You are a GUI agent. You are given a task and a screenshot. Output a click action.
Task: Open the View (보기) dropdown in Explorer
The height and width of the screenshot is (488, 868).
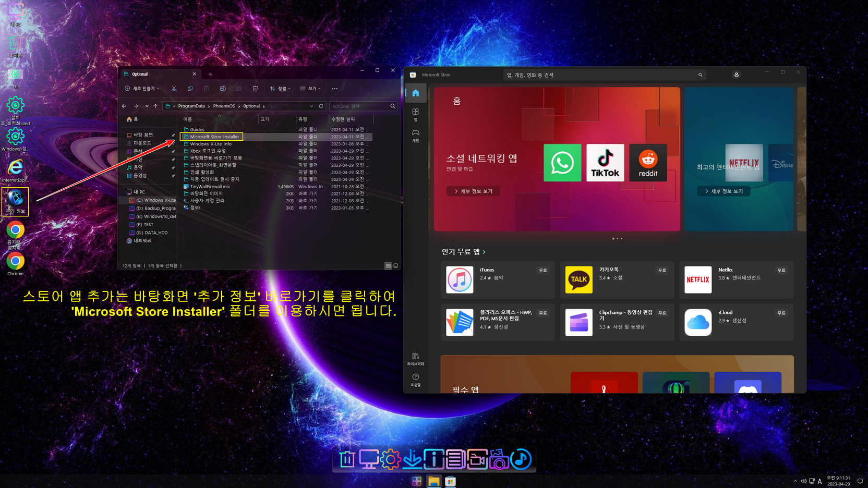310,89
